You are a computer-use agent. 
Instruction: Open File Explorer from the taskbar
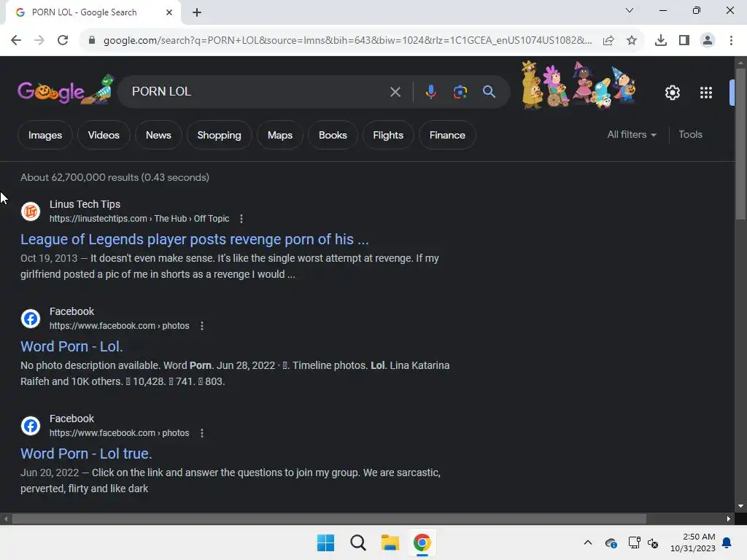tap(390, 542)
